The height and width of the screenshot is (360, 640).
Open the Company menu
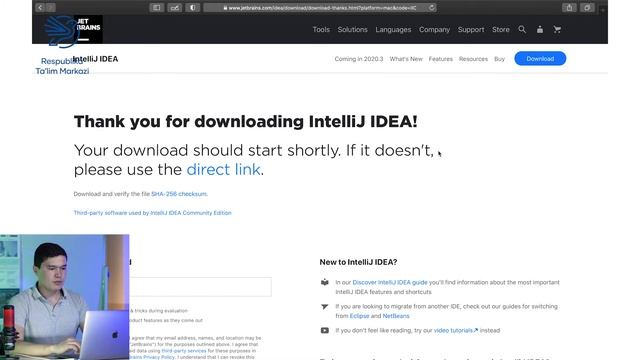point(434,29)
